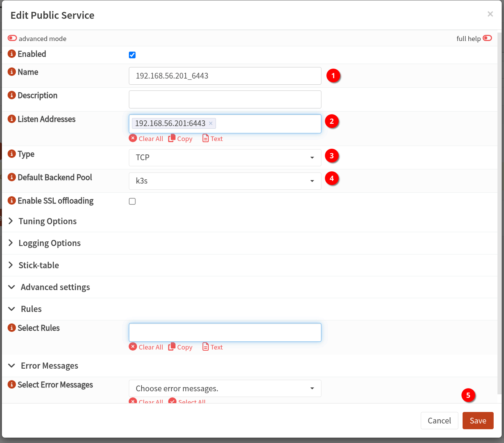Save the public service settings

click(x=478, y=421)
